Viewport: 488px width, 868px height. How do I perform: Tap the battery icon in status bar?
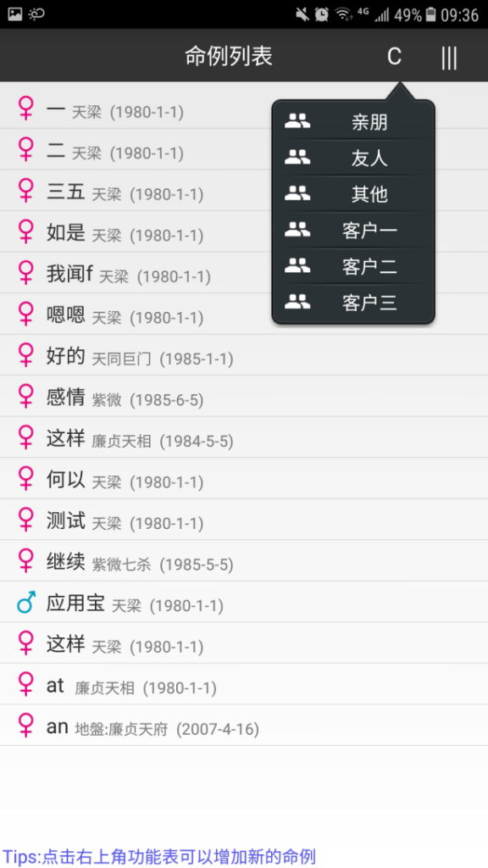click(x=430, y=14)
